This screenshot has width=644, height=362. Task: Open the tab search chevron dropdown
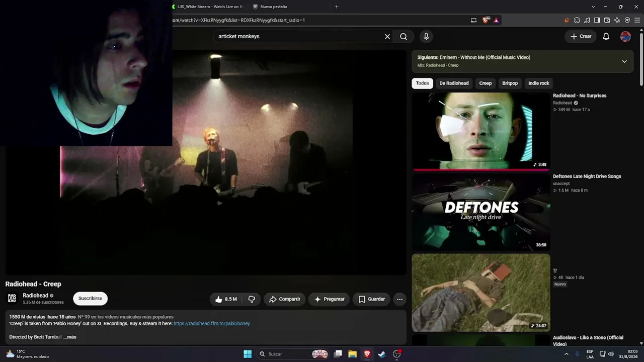[x=593, y=7]
